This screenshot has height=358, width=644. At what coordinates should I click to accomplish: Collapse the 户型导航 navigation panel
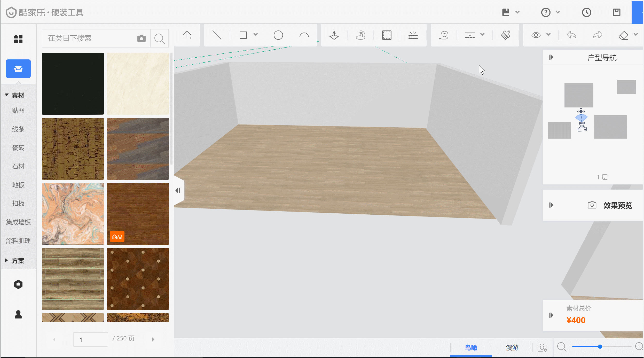click(551, 57)
